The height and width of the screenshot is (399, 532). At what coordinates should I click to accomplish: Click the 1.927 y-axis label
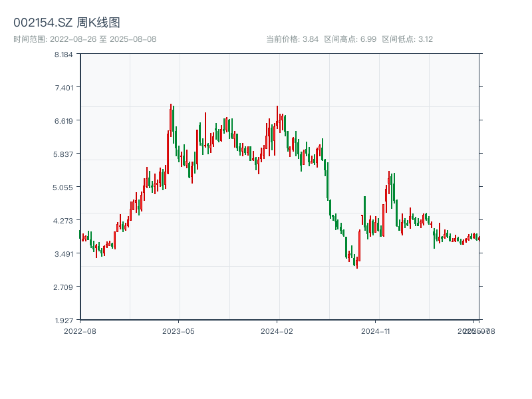point(64,321)
